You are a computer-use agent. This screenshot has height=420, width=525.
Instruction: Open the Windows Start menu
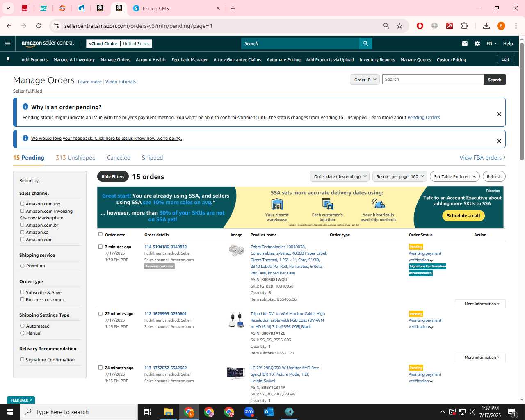click(10, 412)
